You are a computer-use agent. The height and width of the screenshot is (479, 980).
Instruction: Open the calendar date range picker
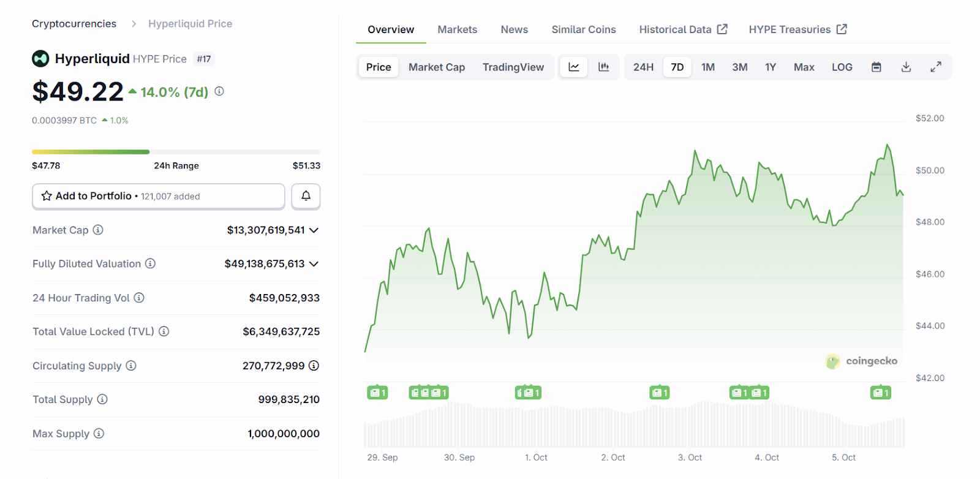(x=876, y=67)
